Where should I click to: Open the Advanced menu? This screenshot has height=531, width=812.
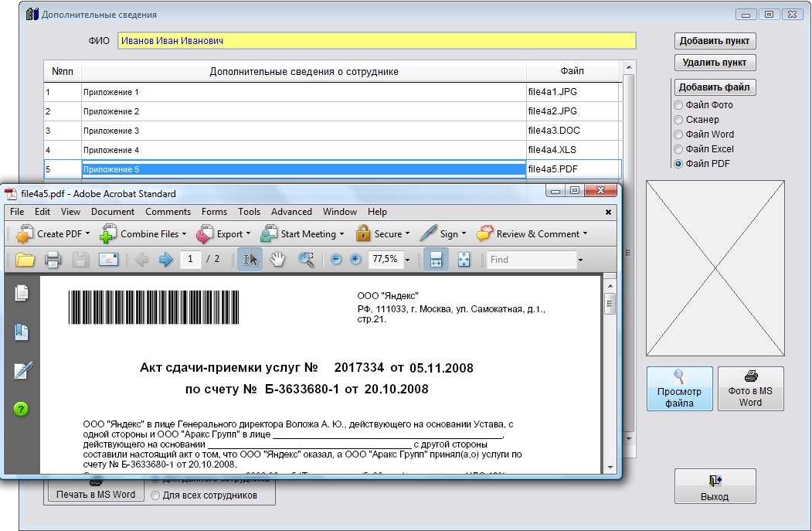pos(291,212)
